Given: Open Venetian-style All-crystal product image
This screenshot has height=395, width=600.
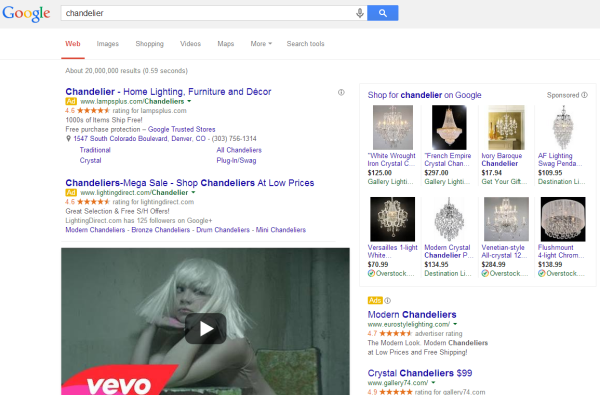Looking at the screenshot, I should click(506, 219).
